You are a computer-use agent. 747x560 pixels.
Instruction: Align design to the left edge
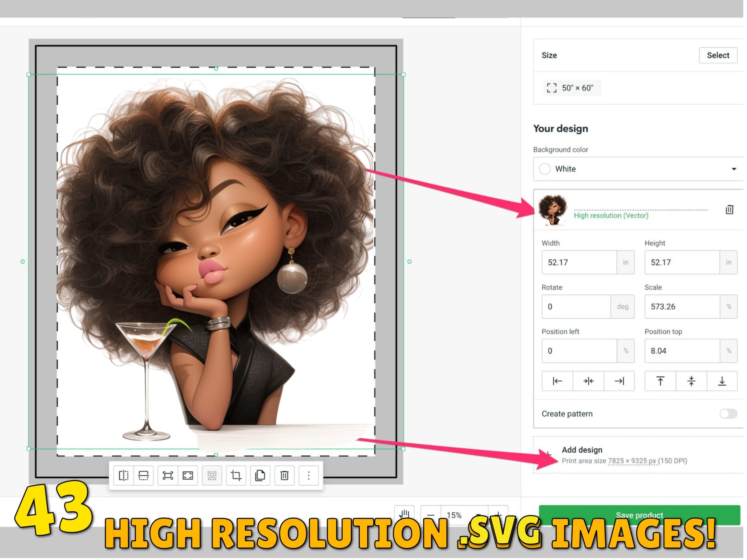coord(557,381)
